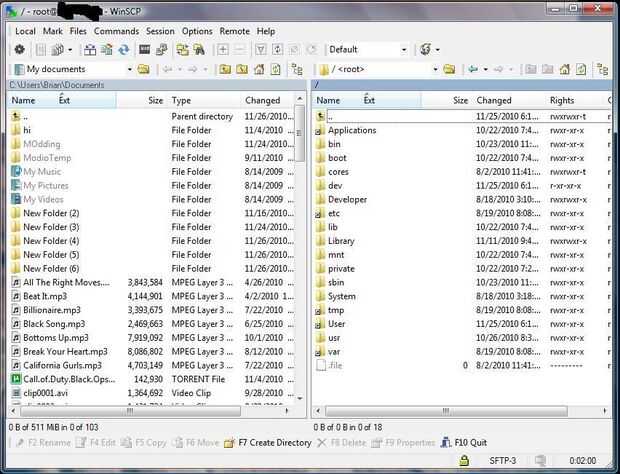Open the terminal console toolbar icon
The width and height of the screenshot is (620, 474).
point(144,49)
